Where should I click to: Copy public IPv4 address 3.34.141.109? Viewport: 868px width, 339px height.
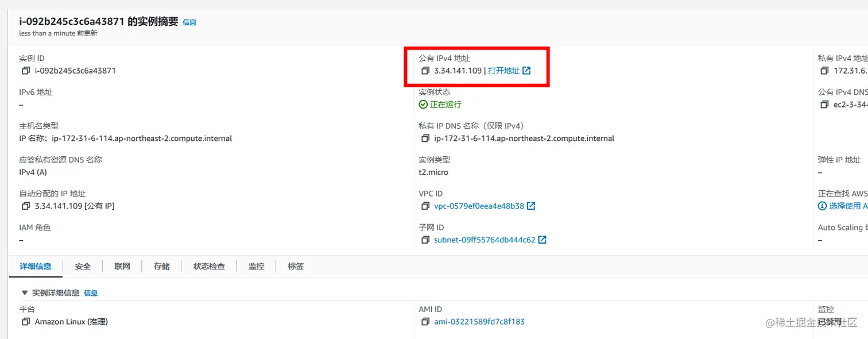(425, 71)
